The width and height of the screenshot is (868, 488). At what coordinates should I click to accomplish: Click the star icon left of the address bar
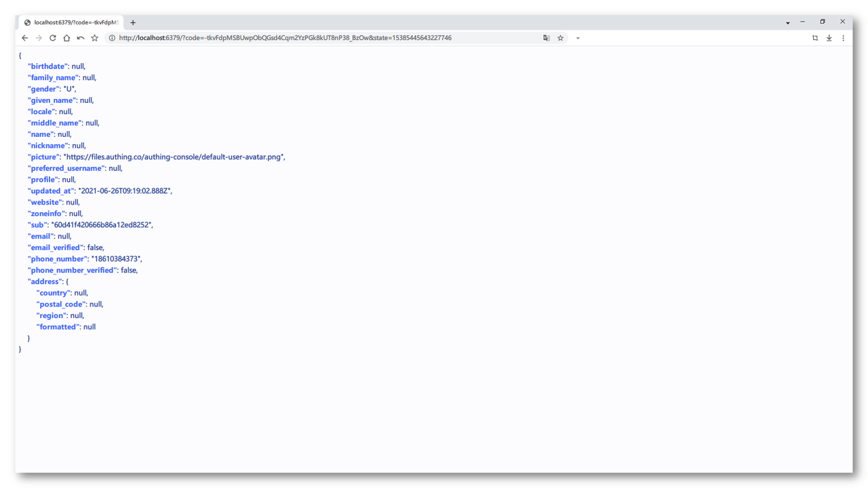pos(95,38)
